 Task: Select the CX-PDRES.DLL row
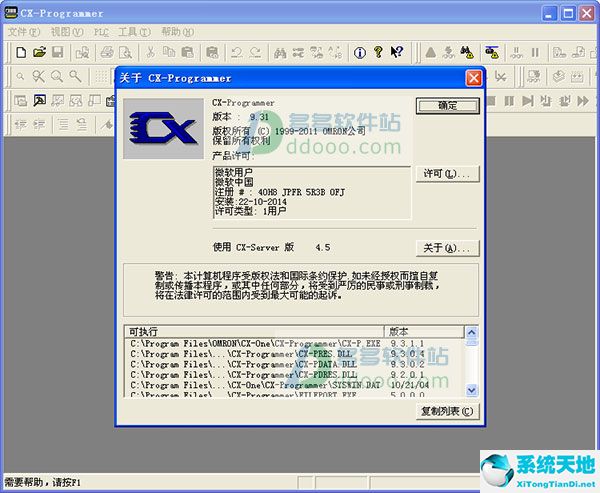click(295, 375)
